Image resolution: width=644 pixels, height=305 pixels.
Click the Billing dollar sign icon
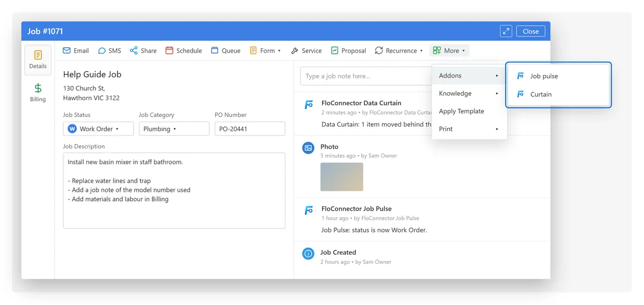coord(38,88)
